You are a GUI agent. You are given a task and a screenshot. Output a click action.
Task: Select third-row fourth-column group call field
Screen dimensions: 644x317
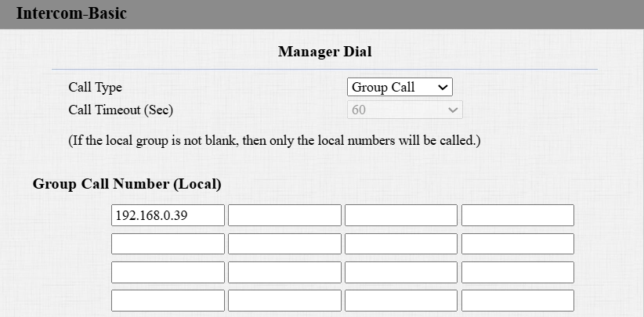point(517,272)
